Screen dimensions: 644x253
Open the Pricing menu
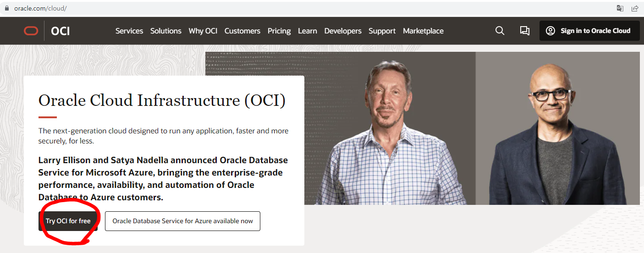click(x=279, y=31)
